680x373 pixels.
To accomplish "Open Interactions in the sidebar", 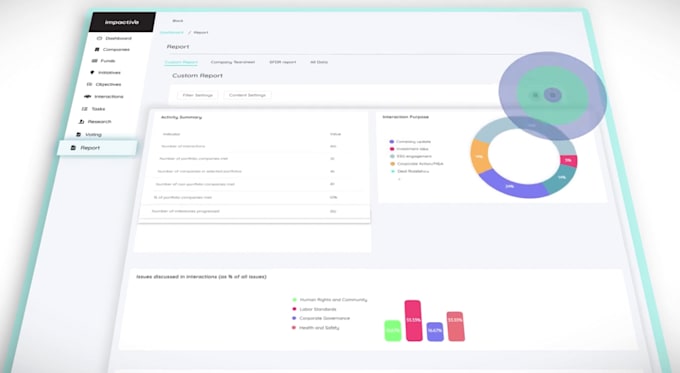I will (x=109, y=96).
